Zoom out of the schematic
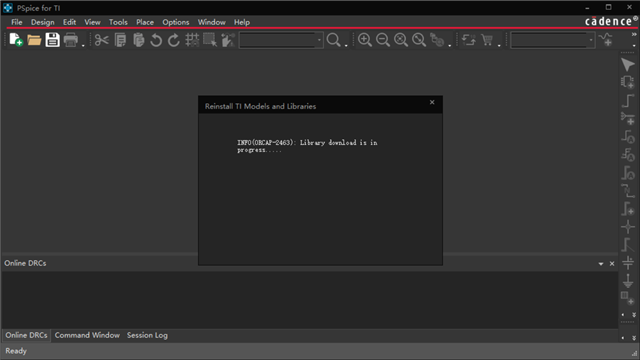Viewport: 640px width, 360px height. coord(383,40)
